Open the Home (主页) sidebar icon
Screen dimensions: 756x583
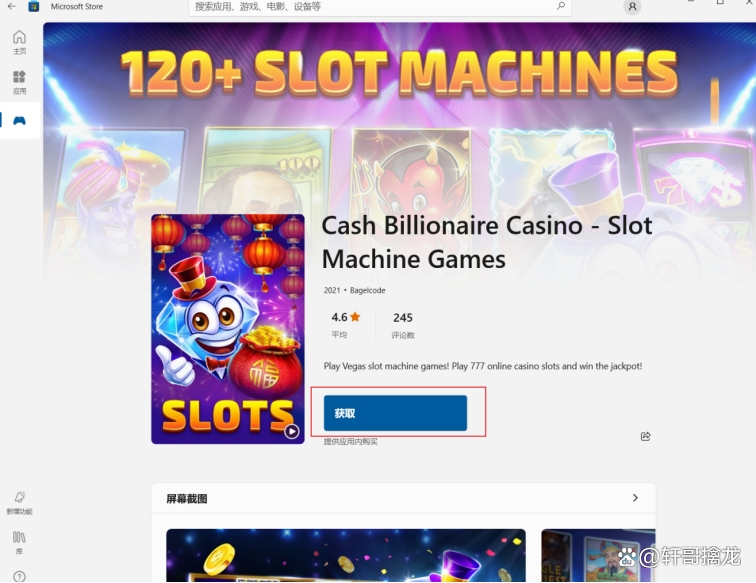(x=19, y=42)
